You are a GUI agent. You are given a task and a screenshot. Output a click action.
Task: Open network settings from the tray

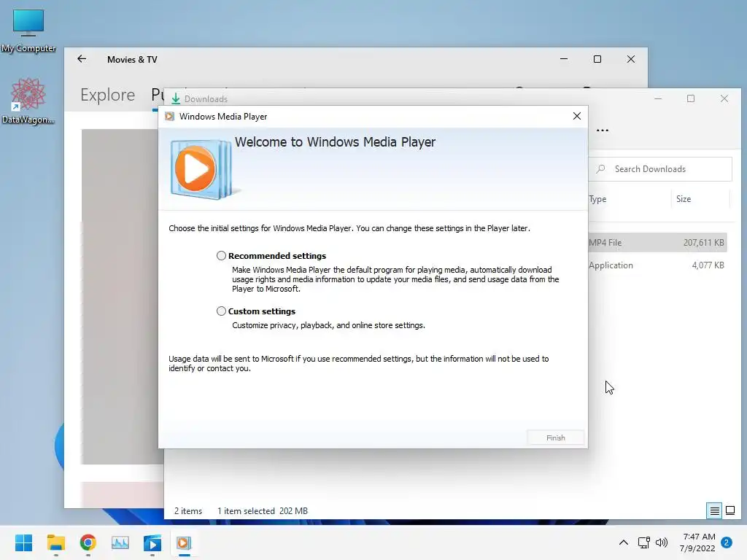point(643,542)
